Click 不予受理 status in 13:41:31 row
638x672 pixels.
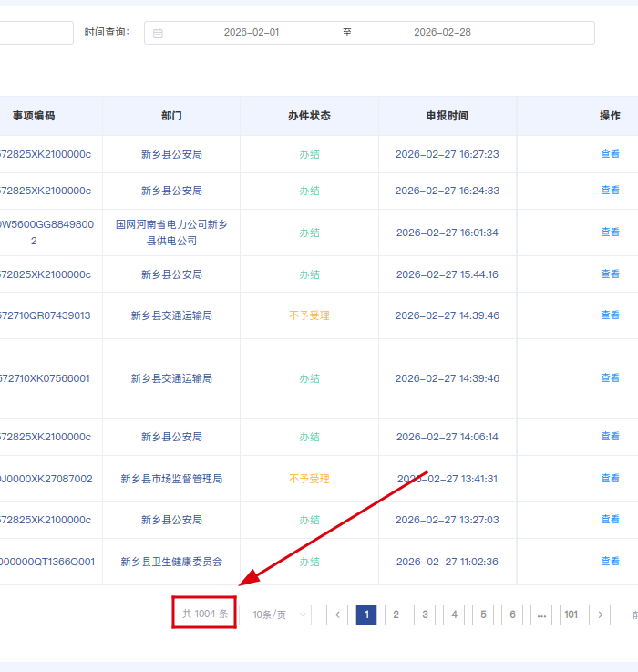click(309, 479)
